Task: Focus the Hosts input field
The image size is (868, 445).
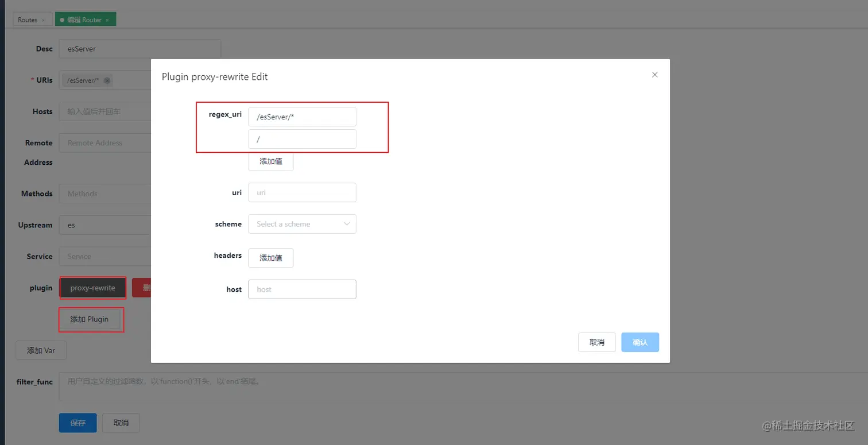Action: pos(105,111)
